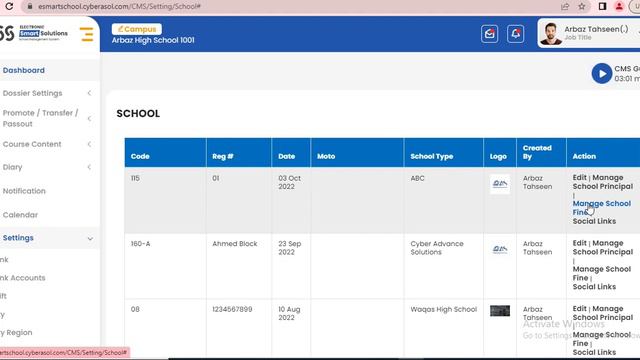Open Manage School Fine for school 115
This screenshot has height=360, width=640.
(602, 208)
